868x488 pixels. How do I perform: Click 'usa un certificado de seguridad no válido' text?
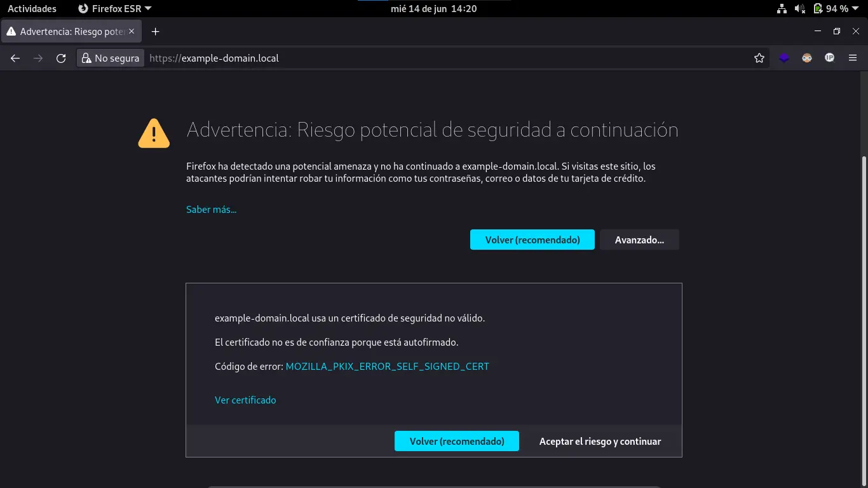[x=398, y=318]
